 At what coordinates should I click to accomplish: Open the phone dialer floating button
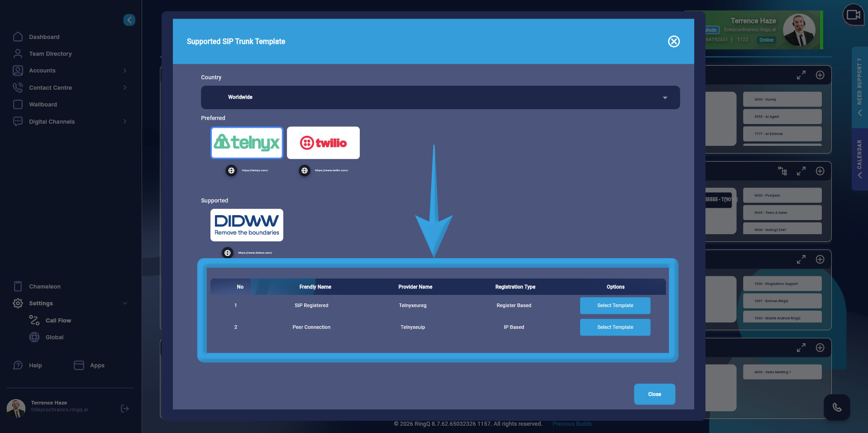tap(837, 407)
